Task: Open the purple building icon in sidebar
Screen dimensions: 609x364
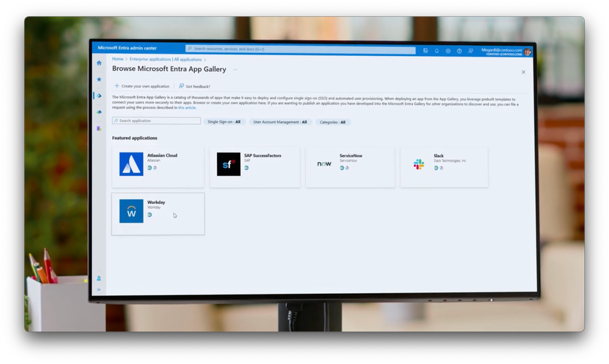Action: (x=99, y=128)
